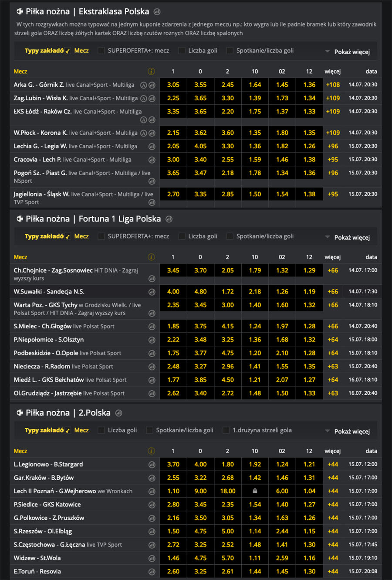Open +108 more bets for Arka G. match
Viewport: 392px width, 580px height.
click(x=333, y=85)
